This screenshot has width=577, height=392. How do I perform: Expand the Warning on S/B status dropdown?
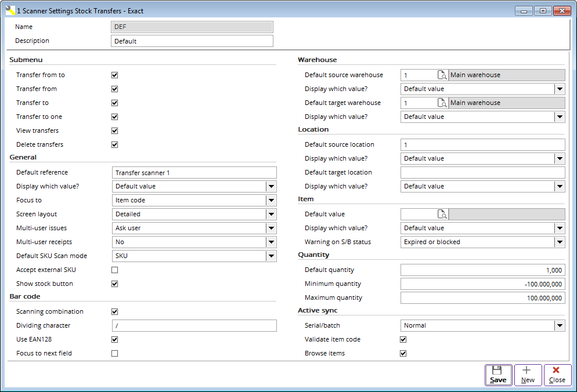(559, 242)
